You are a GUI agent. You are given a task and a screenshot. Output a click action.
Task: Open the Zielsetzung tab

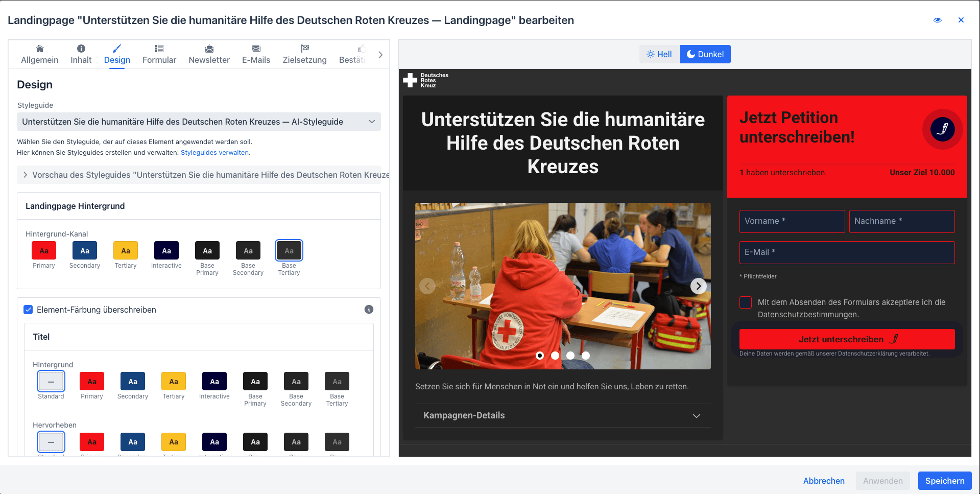click(305, 55)
